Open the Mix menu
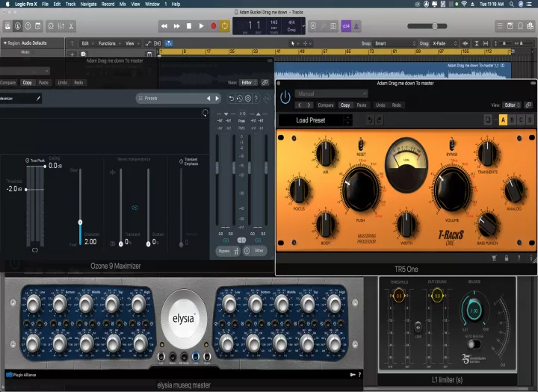The width and height of the screenshot is (538, 392). pyautogui.click(x=123, y=4)
